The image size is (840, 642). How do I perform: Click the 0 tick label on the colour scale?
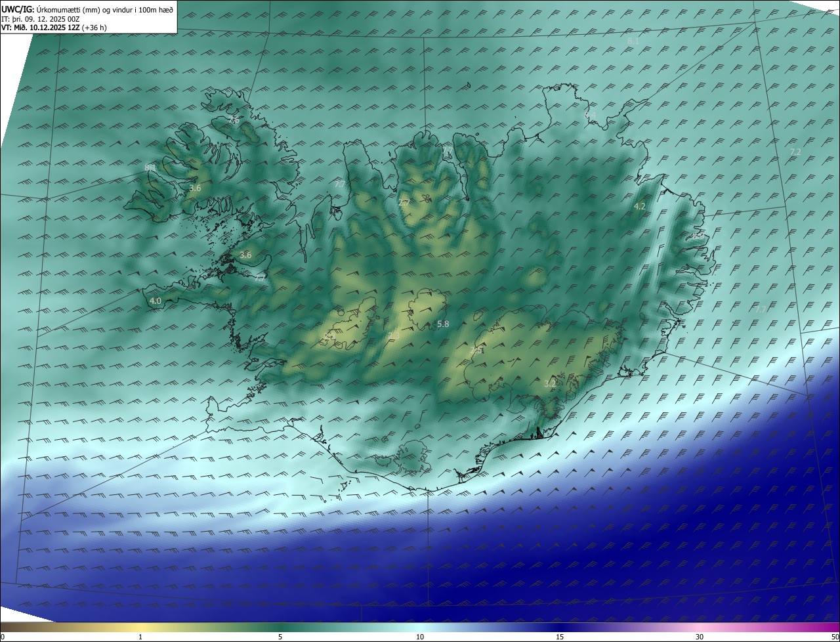click(3, 637)
